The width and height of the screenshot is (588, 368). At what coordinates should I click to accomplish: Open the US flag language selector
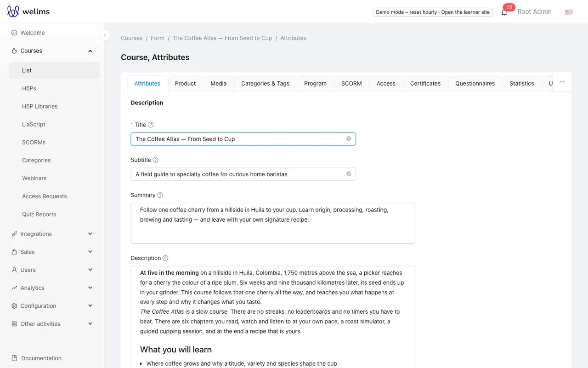(x=569, y=12)
